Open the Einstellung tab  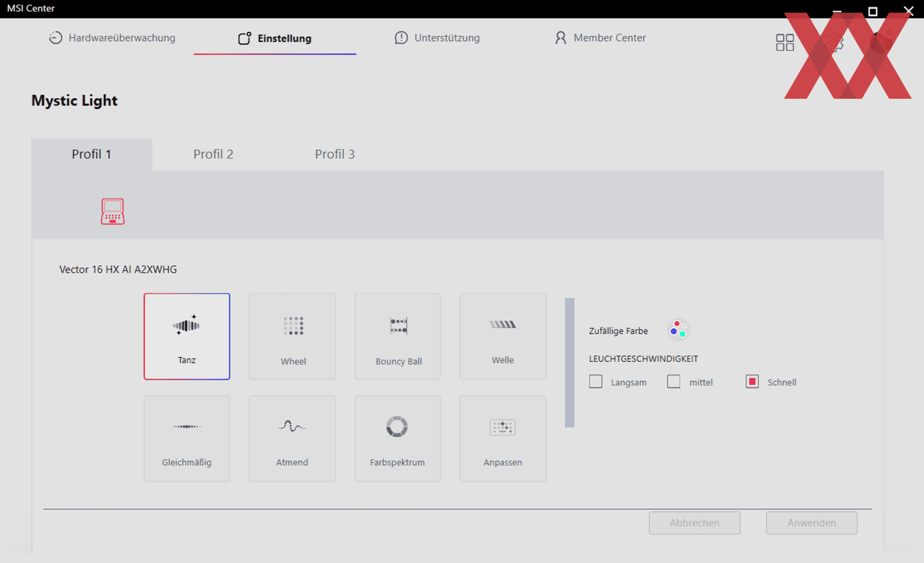point(275,38)
